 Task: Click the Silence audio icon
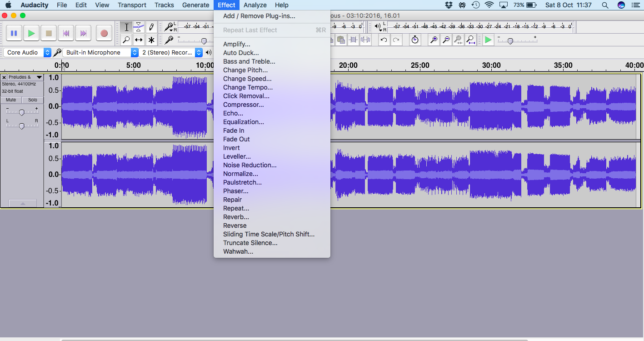pos(365,40)
